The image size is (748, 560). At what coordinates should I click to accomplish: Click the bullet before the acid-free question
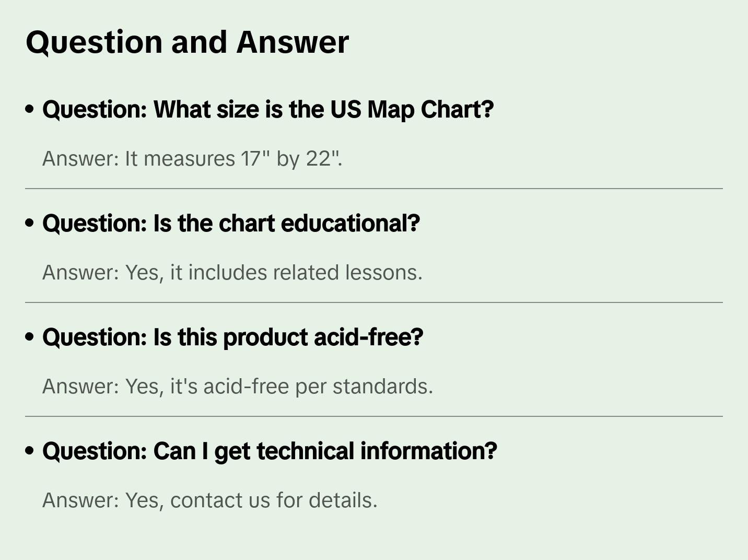30,337
